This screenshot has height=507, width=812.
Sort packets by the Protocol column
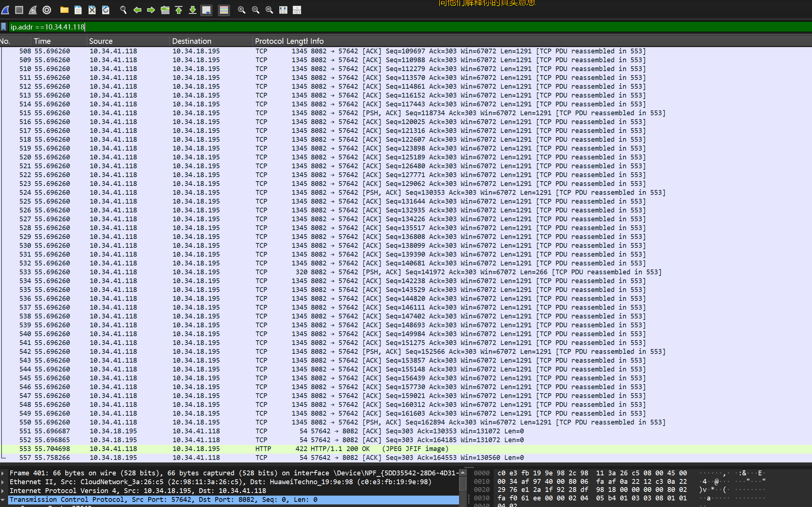269,41
